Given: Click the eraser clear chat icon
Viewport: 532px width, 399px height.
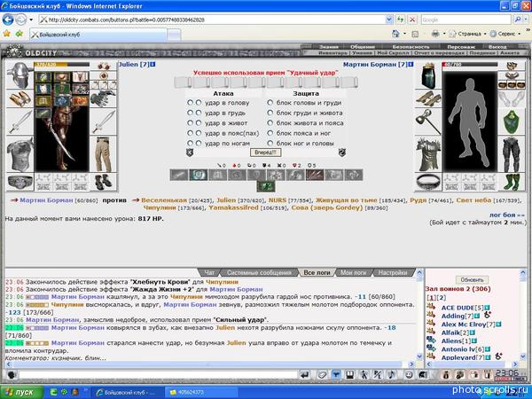Looking at the screenshot, I should [322, 374].
